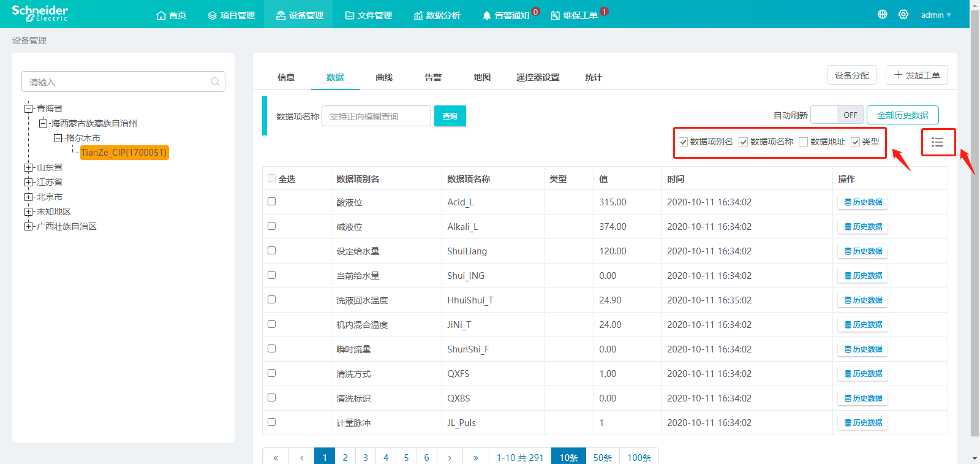Enable the 数据地址 column checkbox

[x=803, y=142]
